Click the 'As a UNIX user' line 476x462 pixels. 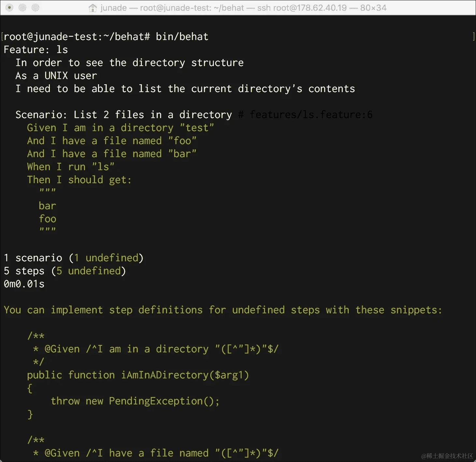(56, 75)
